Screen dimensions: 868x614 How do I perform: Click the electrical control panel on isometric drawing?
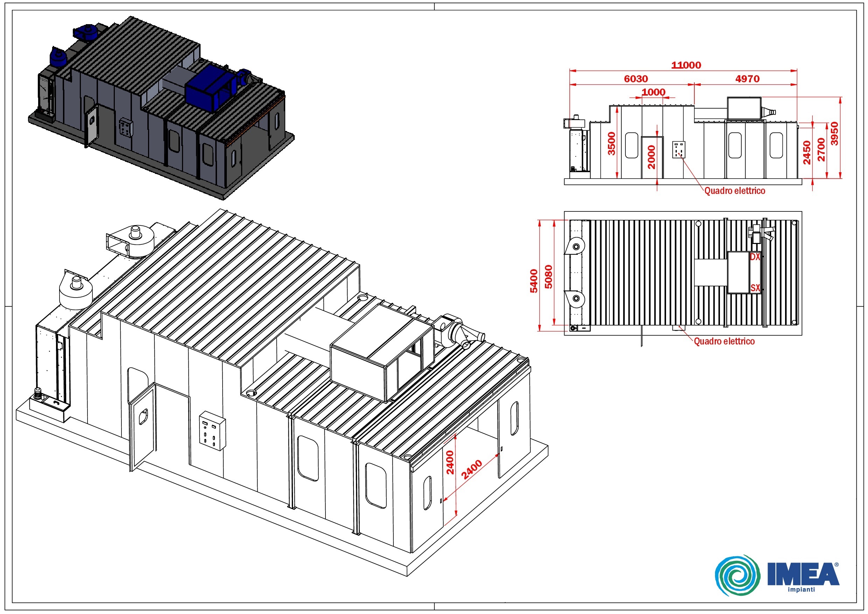(x=212, y=431)
